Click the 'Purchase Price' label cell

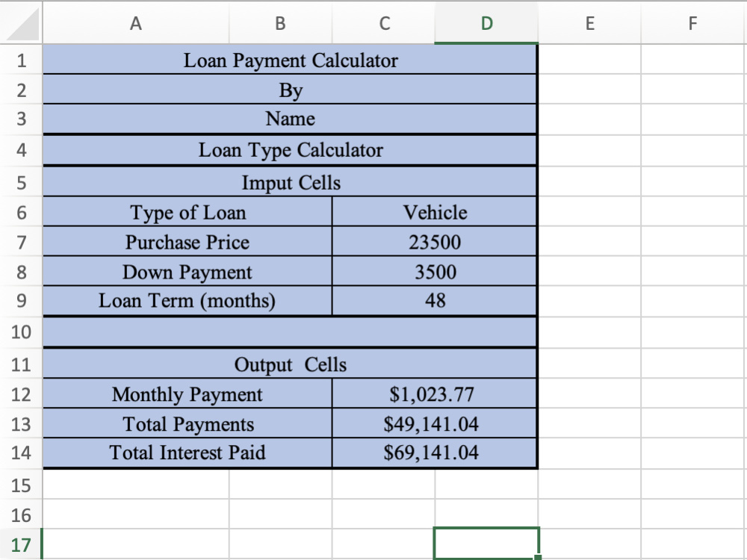click(x=187, y=242)
